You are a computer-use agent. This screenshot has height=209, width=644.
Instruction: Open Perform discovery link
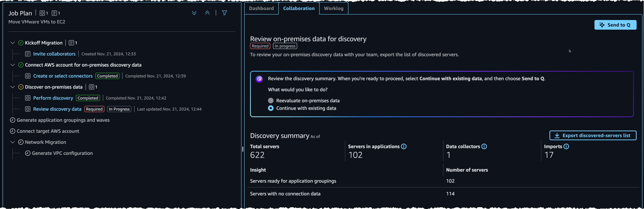pos(53,98)
